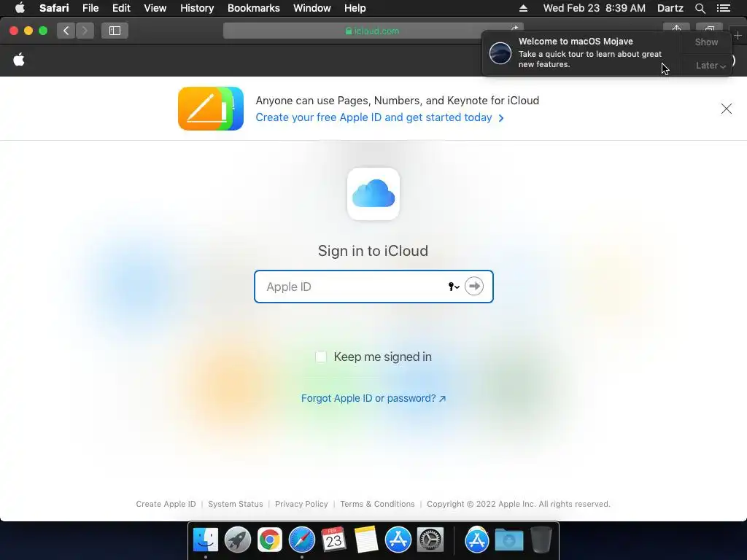Open Spotlight search magnifier icon
Viewport: 747px width, 560px height.
[700, 8]
